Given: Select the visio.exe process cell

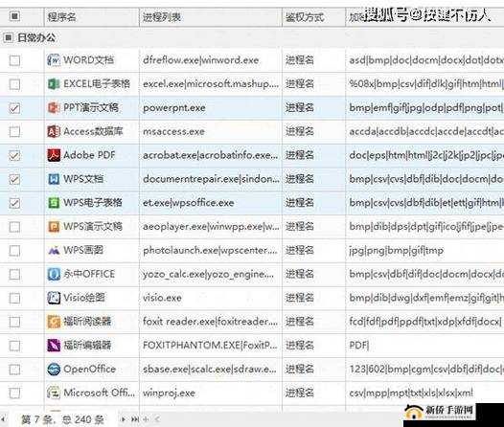Looking at the screenshot, I should pos(162,298).
